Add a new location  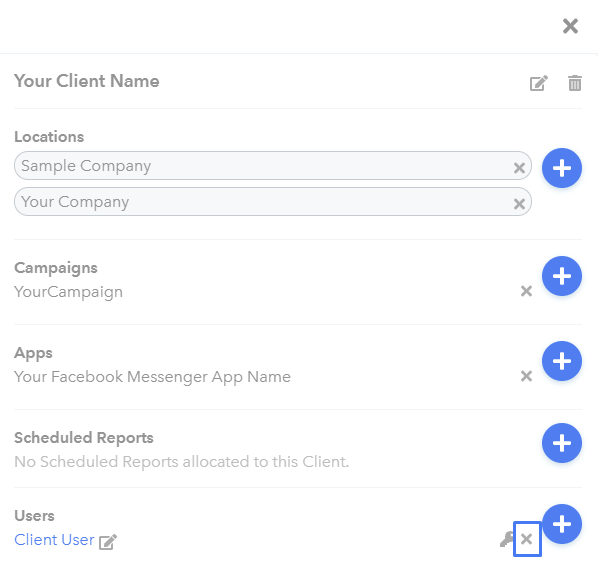click(x=561, y=168)
